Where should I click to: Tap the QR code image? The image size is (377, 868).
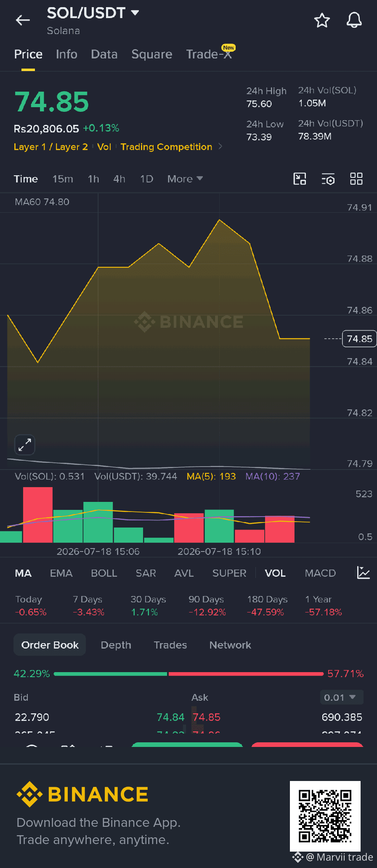pos(325,816)
